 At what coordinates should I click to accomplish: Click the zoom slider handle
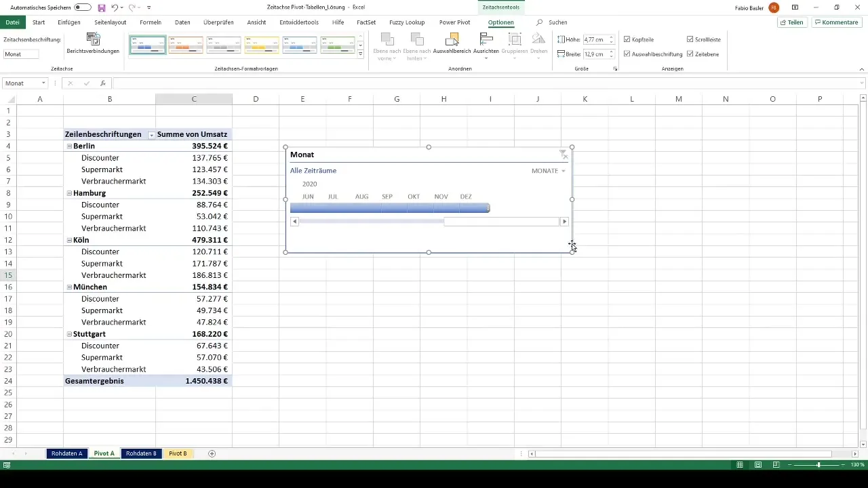(x=818, y=465)
